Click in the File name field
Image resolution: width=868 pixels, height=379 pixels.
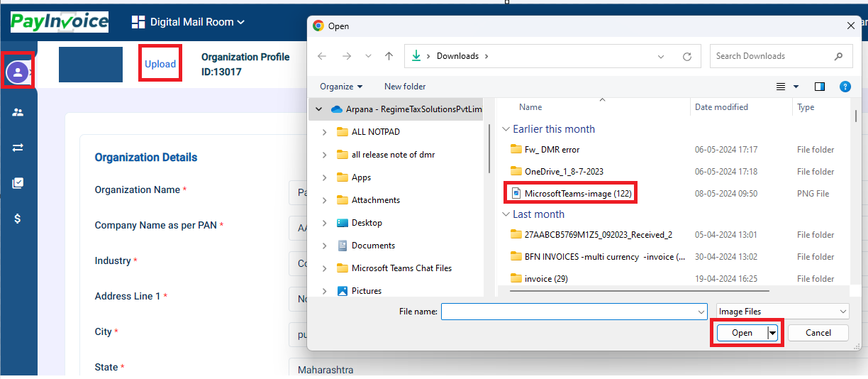569,312
